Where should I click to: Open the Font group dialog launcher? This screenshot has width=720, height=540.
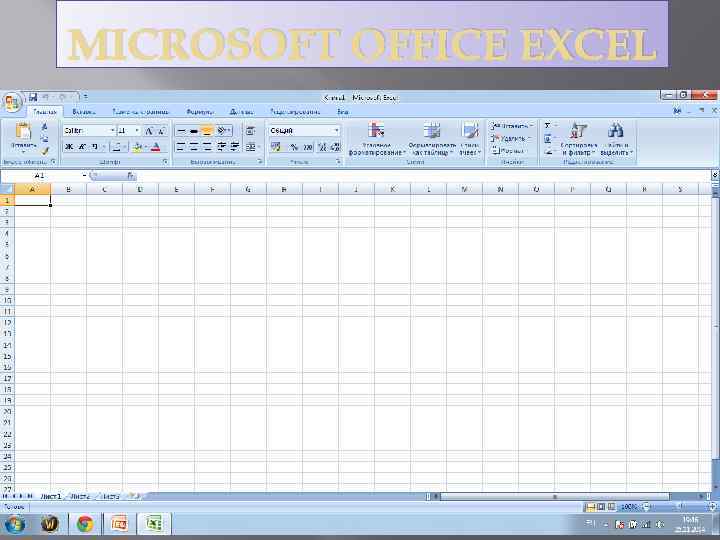[165, 162]
